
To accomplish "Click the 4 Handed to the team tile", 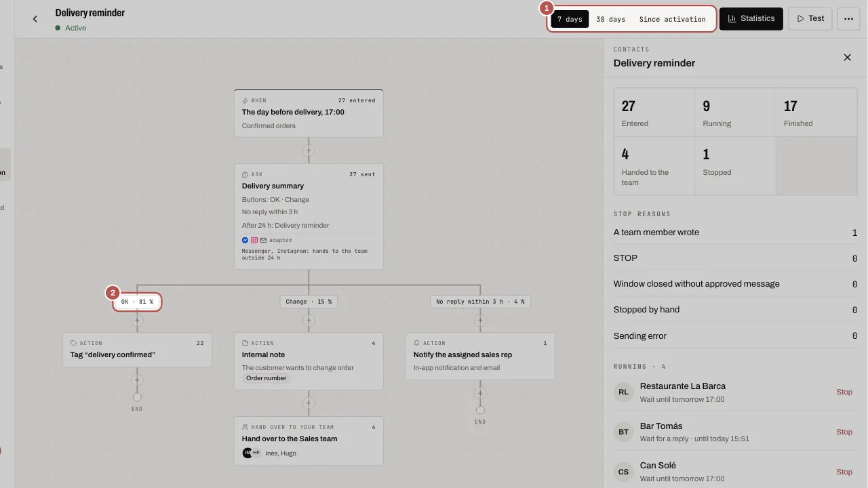I will [654, 166].
